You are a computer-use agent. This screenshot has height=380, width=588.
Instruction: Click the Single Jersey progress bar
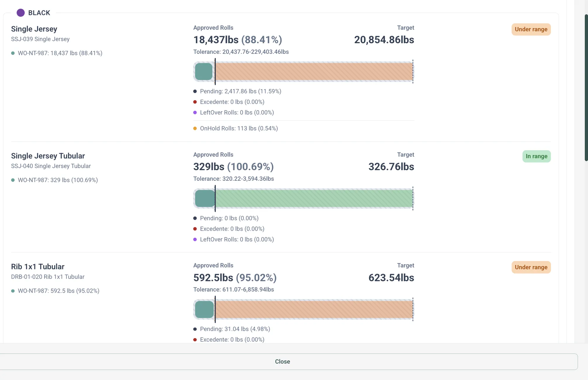[303, 71]
